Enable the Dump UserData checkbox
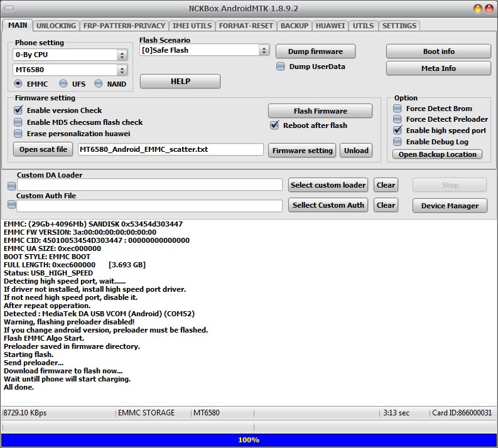Image resolution: width=498 pixels, height=448 pixels. [x=281, y=67]
